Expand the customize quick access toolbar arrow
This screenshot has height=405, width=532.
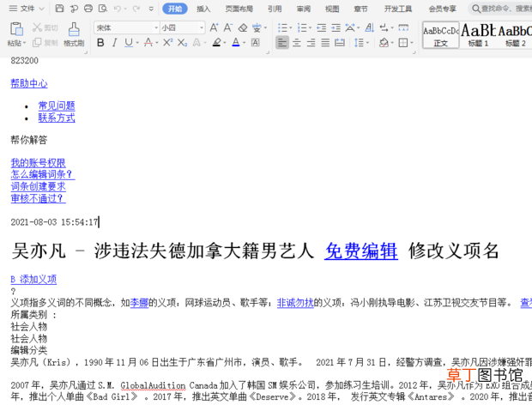(x=151, y=9)
